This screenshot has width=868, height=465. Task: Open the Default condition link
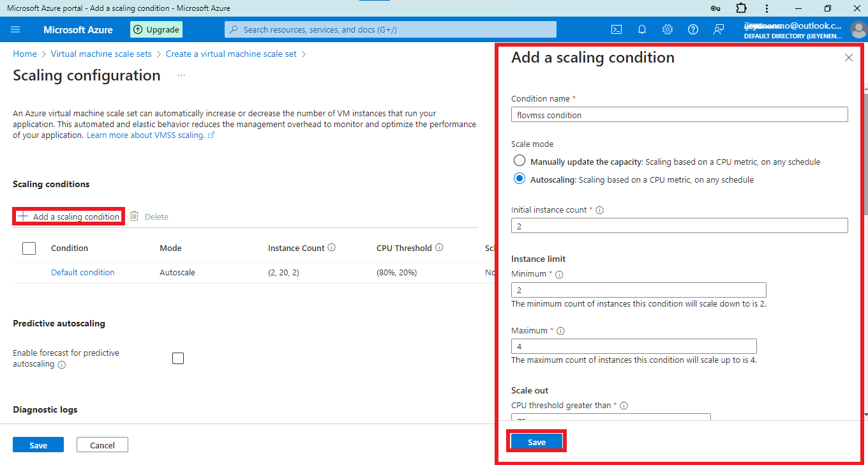tap(83, 272)
